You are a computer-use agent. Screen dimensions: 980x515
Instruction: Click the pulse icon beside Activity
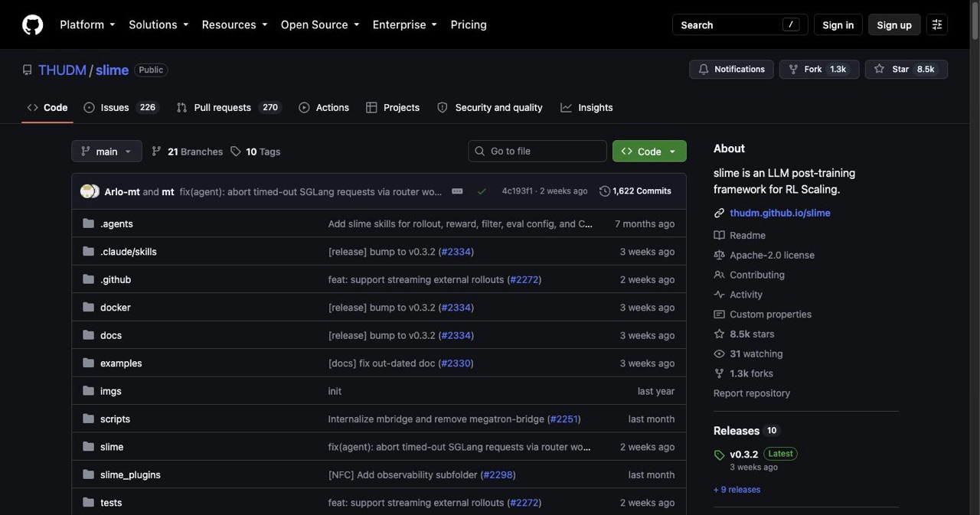coord(719,295)
